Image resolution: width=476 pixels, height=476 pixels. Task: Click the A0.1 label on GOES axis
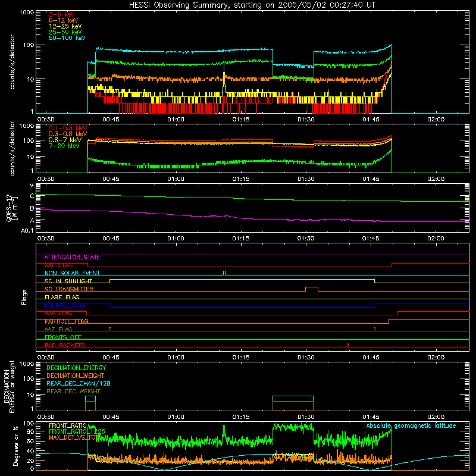[27, 231]
